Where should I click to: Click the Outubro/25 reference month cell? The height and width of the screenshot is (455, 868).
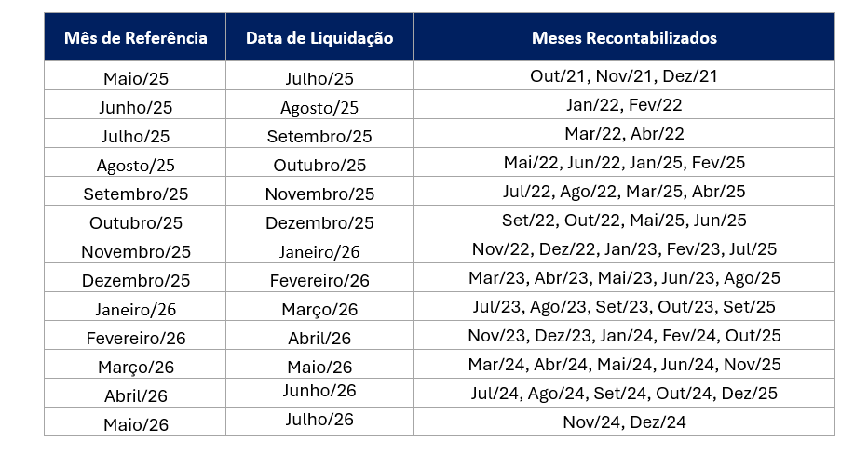click(135, 220)
